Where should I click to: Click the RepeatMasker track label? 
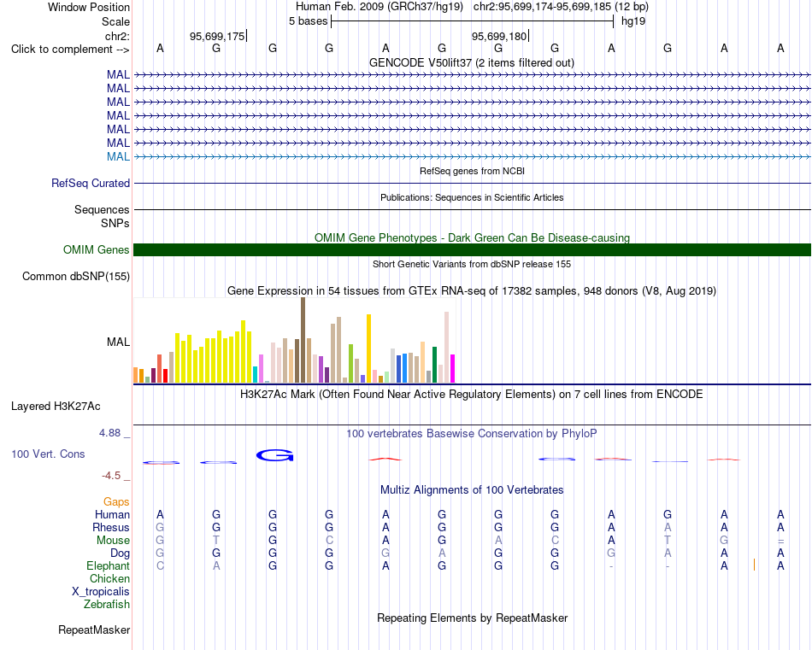tap(94, 630)
